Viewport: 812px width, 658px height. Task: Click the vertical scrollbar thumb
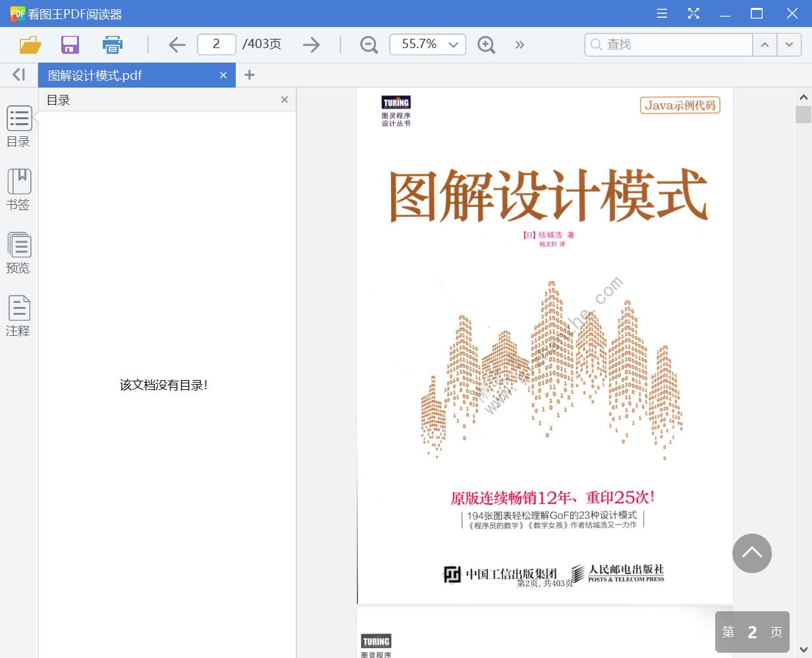coord(803,115)
